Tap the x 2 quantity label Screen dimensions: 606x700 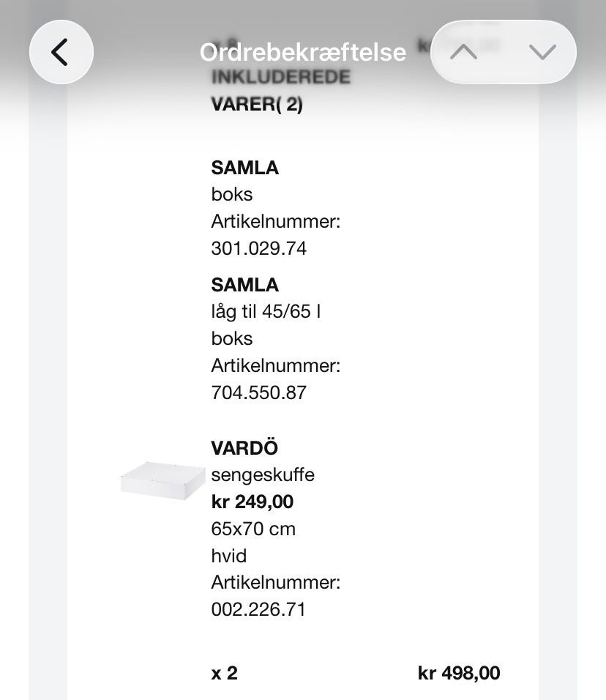224,673
